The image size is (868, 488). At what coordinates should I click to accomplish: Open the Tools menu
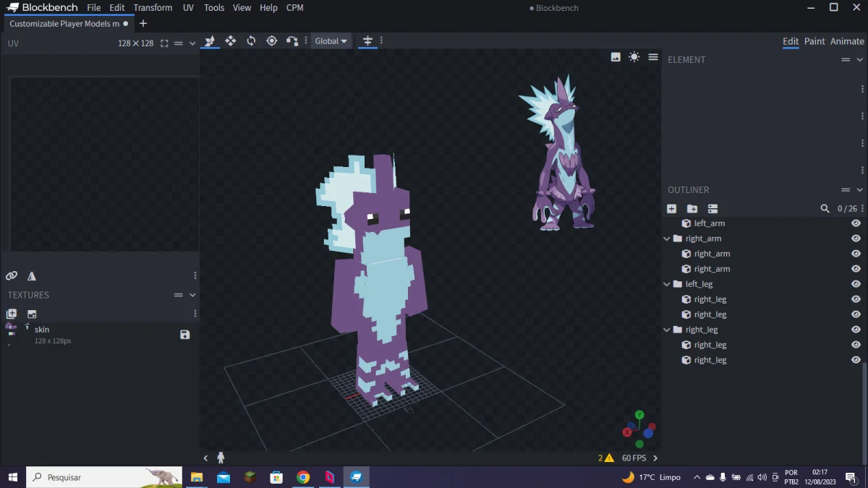point(214,8)
